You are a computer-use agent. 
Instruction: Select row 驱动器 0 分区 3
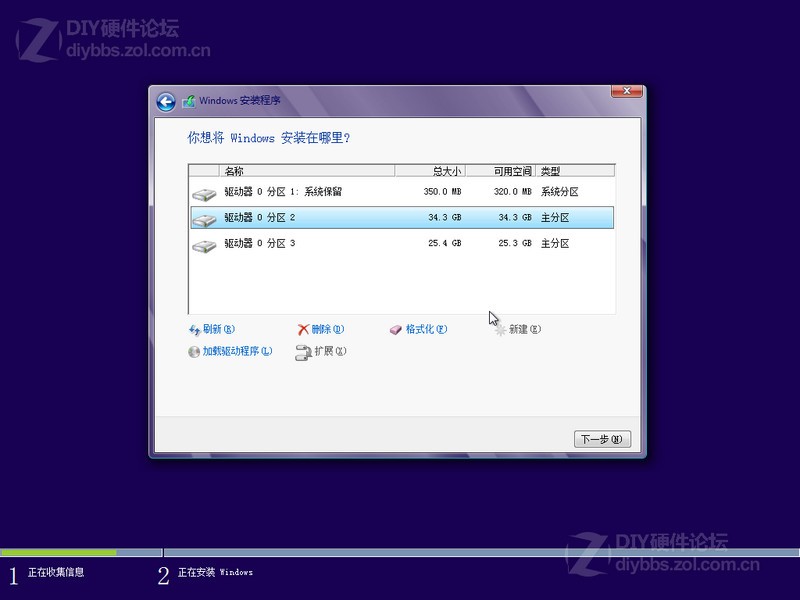point(402,243)
